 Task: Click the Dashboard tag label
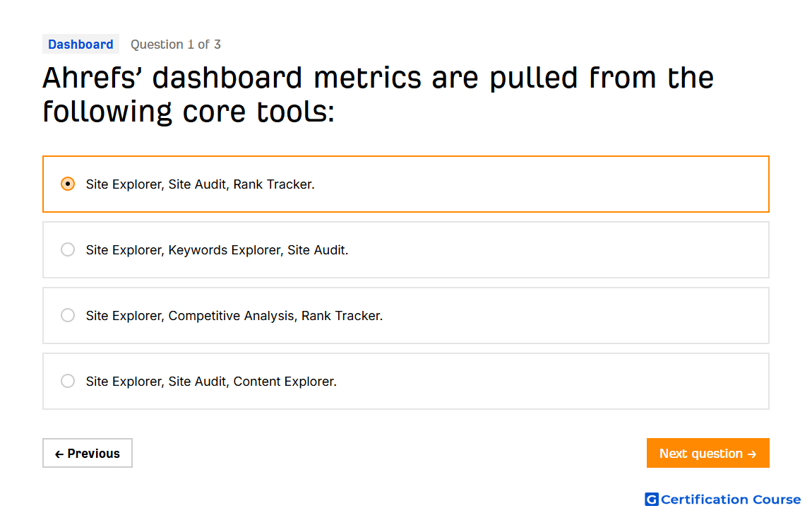tap(80, 44)
